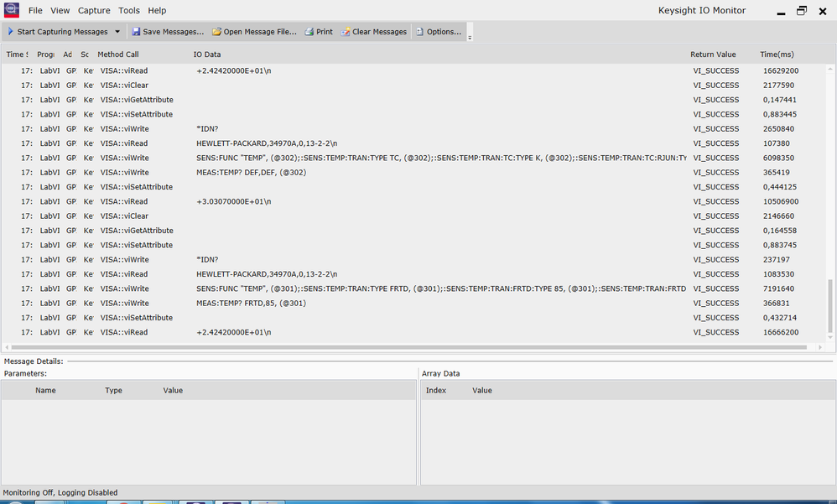Select the MEAS:TEMP? FRTD,85, (@301) row

click(414, 304)
